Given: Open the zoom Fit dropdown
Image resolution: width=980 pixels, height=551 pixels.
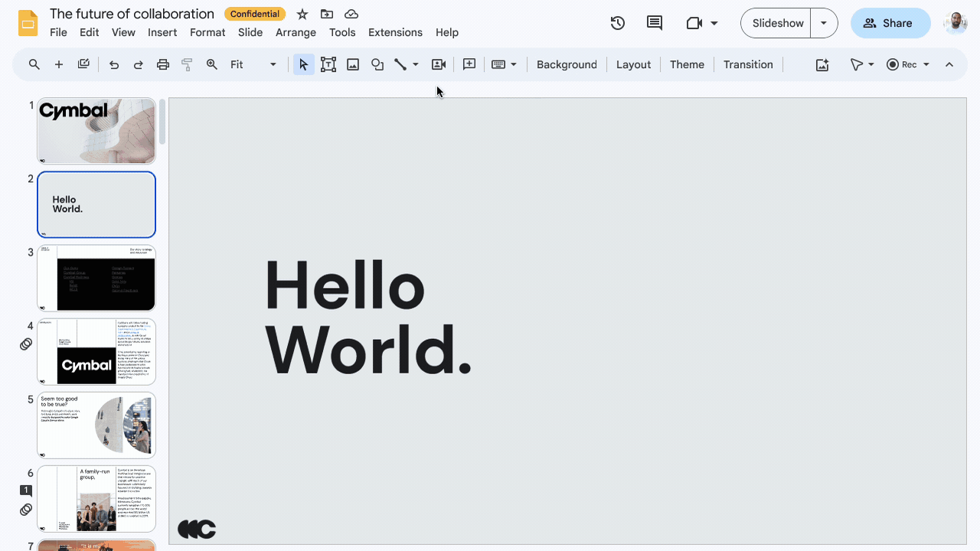Looking at the screenshot, I should pos(253,64).
